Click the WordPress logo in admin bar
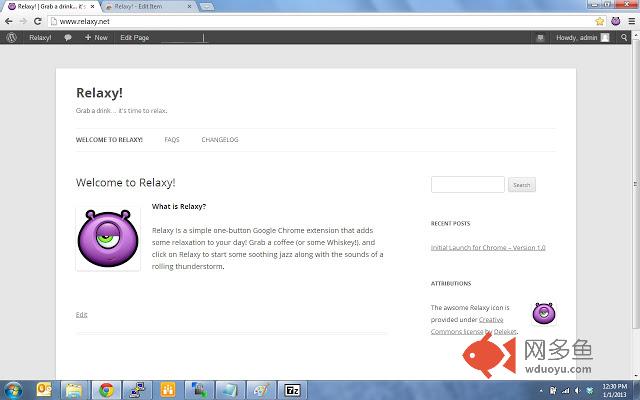The image size is (640, 400). (11, 38)
